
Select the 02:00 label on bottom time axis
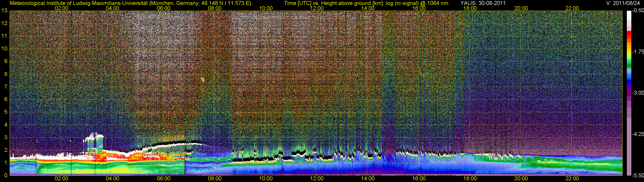click(x=61, y=179)
